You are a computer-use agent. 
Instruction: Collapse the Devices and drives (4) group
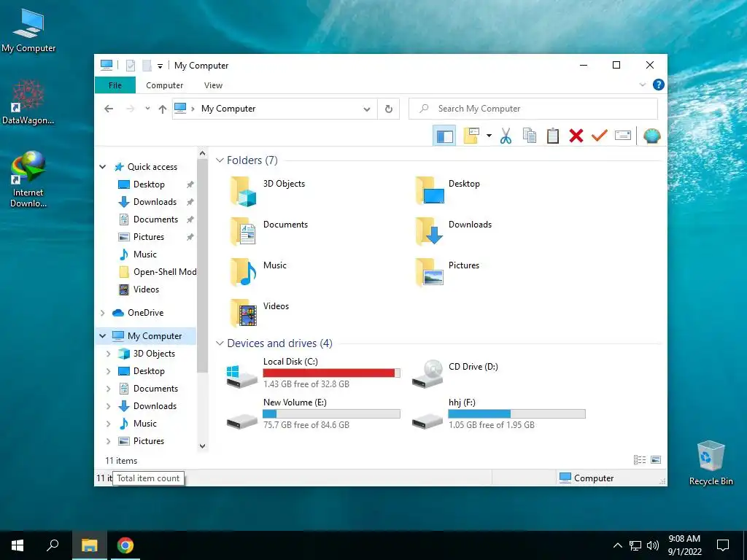[x=220, y=343]
